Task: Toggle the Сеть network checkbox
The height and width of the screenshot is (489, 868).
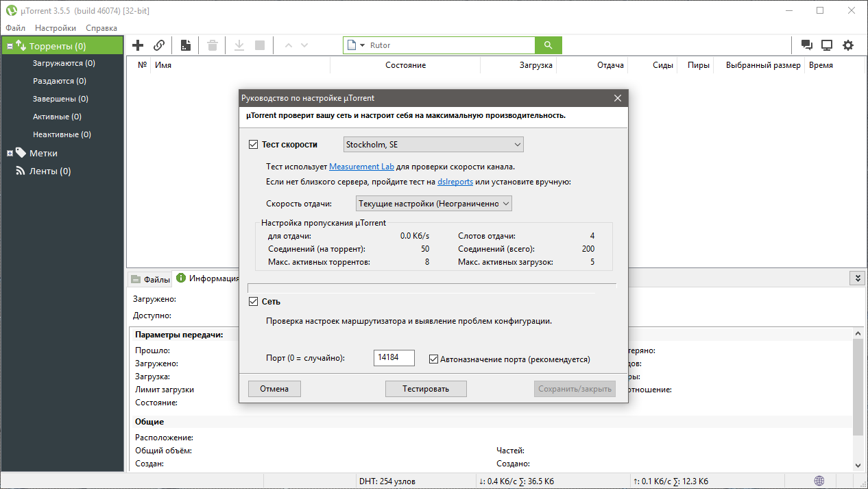Action: [253, 302]
